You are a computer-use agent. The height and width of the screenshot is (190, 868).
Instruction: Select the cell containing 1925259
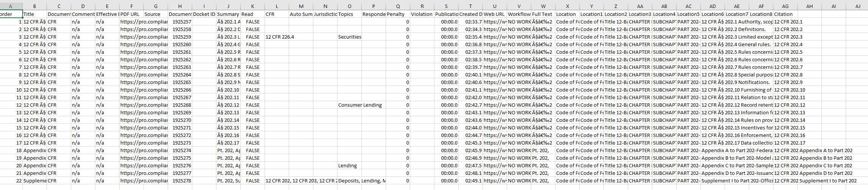coord(180,37)
